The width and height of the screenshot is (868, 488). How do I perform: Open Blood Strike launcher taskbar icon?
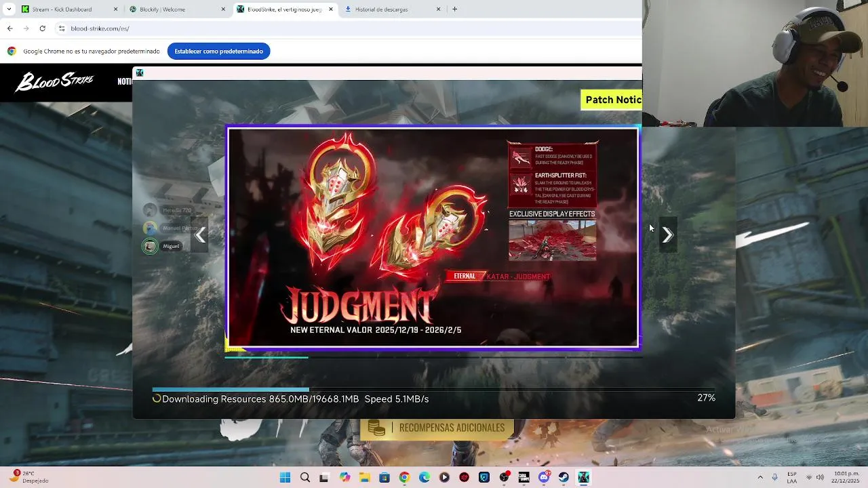click(x=583, y=477)
